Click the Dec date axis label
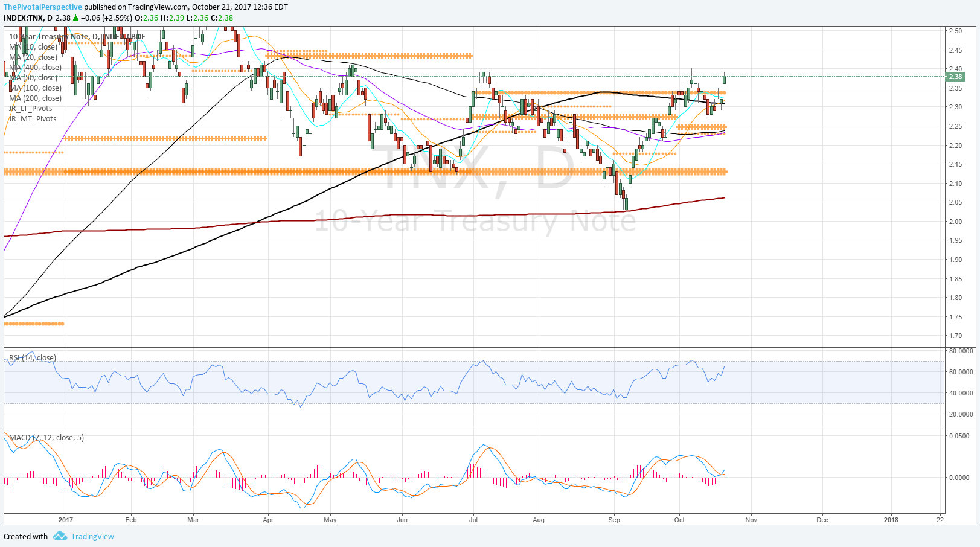 click(822, 520)
